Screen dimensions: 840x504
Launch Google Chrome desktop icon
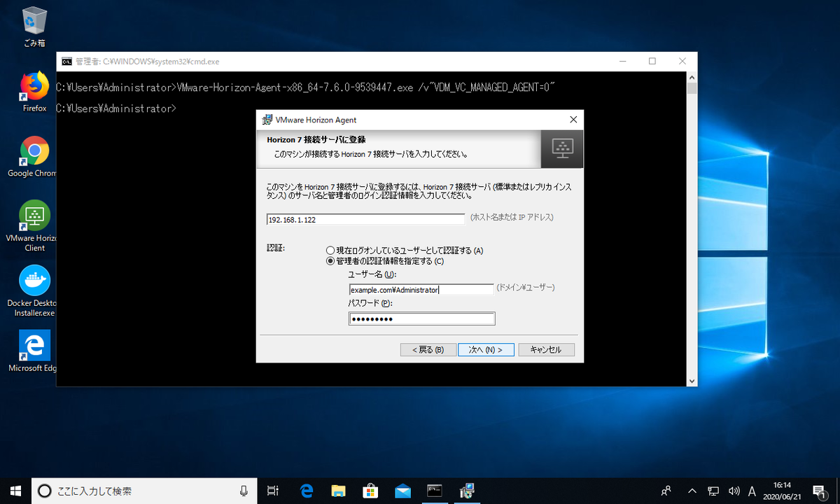pyautogui.click(x=33, y=151)
